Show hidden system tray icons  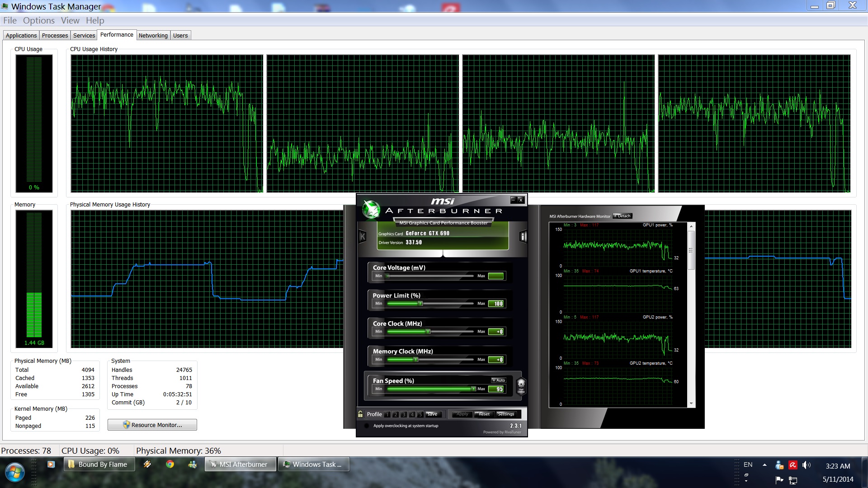click(764, 465)
